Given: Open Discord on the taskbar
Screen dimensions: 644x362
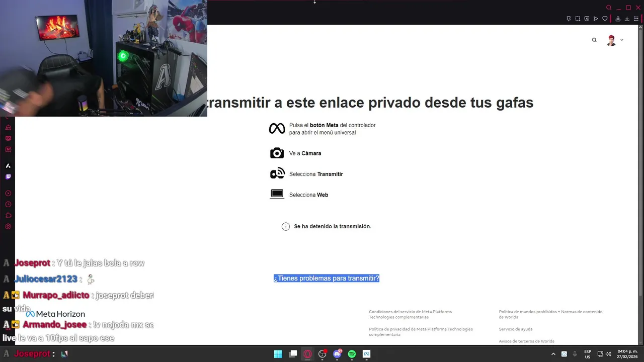Looking at the screenshot, I should coord(337,354).
